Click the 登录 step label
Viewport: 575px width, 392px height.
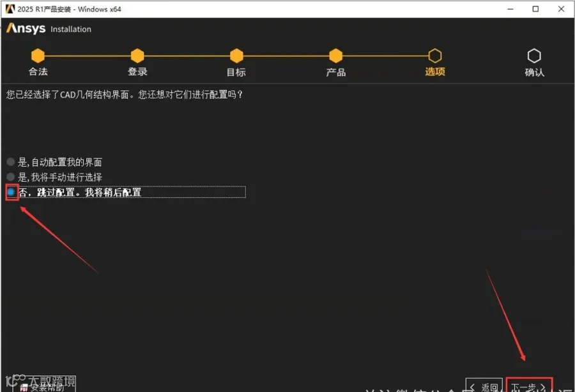137,72
